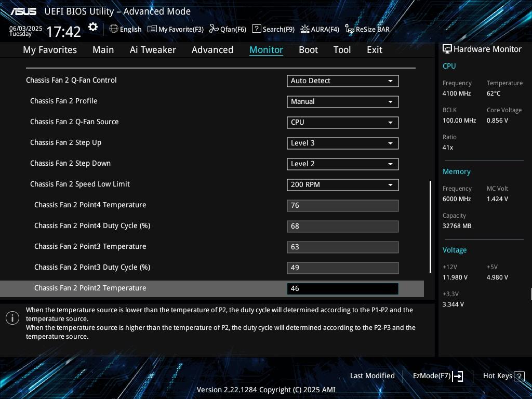
Task: Open the Main tab
Action: [x=103, y=50]
